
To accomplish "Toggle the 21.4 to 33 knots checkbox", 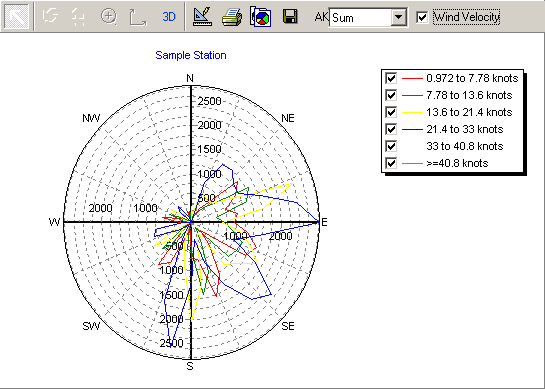I will click(x=391, y=129).
